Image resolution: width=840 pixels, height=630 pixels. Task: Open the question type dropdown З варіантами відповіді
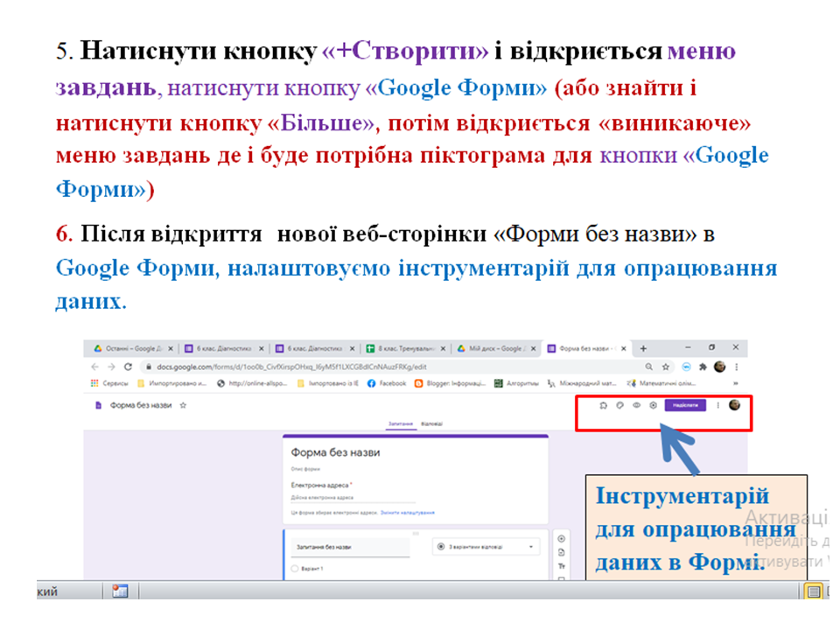coord(486,547)
